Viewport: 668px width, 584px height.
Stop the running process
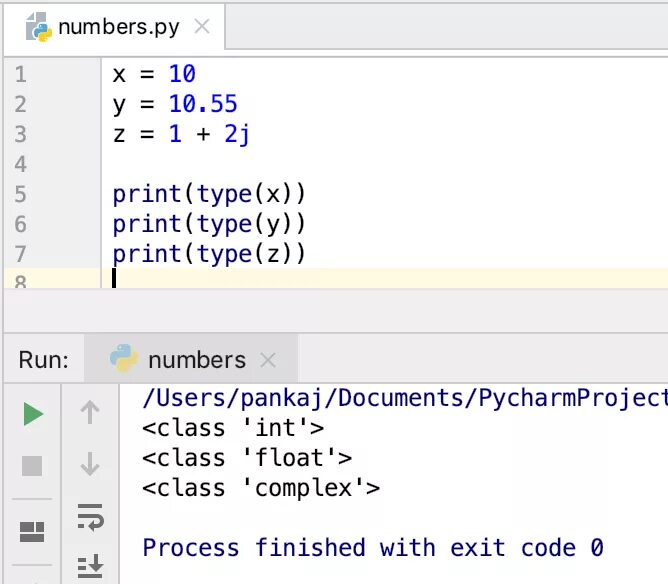32,466
